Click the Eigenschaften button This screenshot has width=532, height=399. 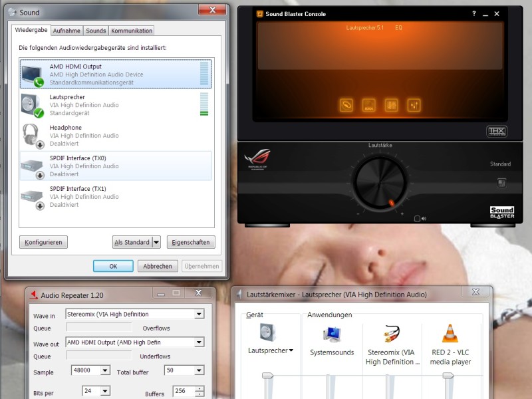191,242
